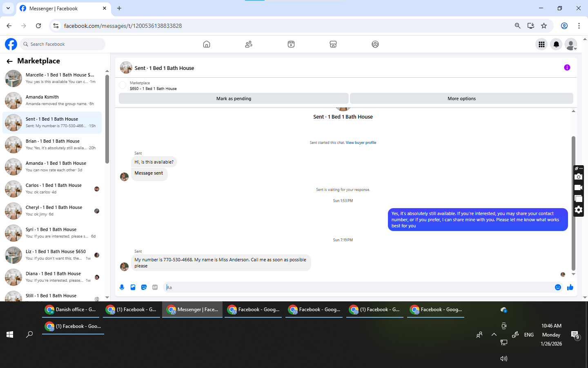
Task: Open the tab search dropdown arrow
Action: (x=8, y=8)
